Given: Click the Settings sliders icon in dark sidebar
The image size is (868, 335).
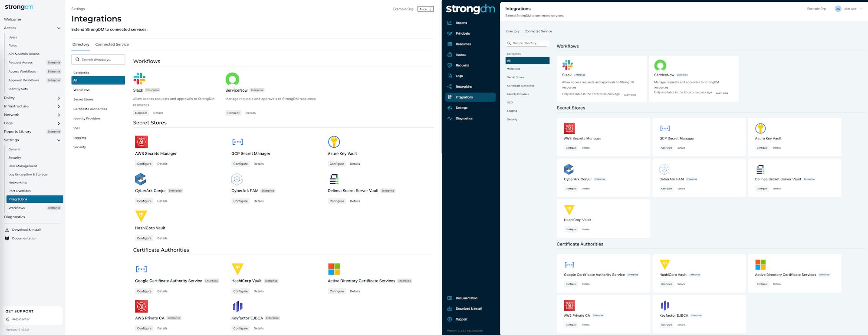Looking at the screenshot, I should [450, 108].
